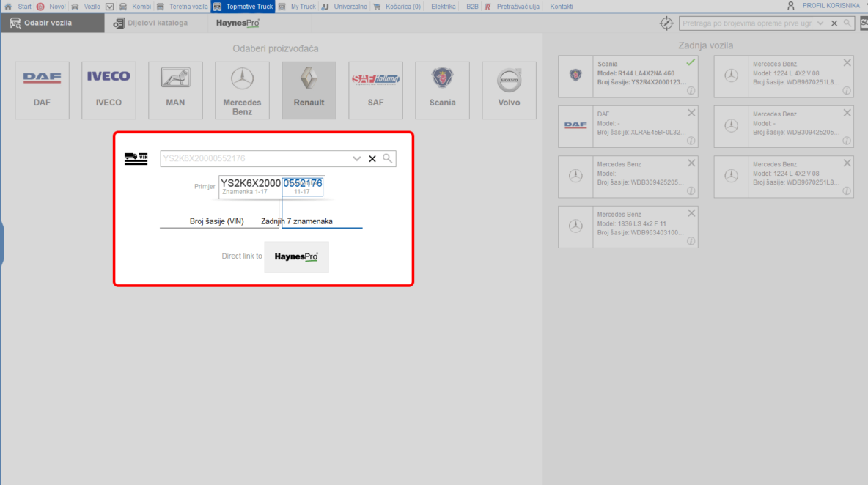Image resolution: width=868 pixels, height=485 pixels.
Task: Open Pretraživač ulja oil finder
Action: click(x=512, y=7)
